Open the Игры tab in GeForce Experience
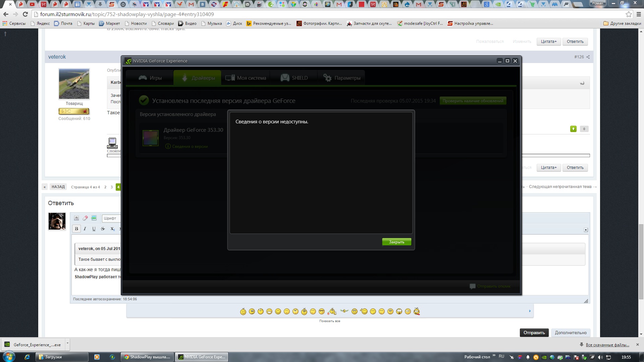644x362 pixels. click(150, 78)
